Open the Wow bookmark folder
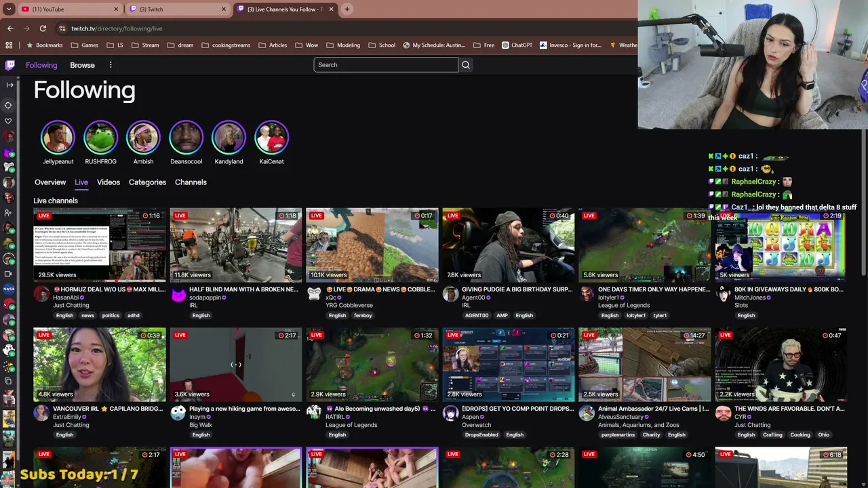This screenshot has height=488, width=868. point(307,45)
